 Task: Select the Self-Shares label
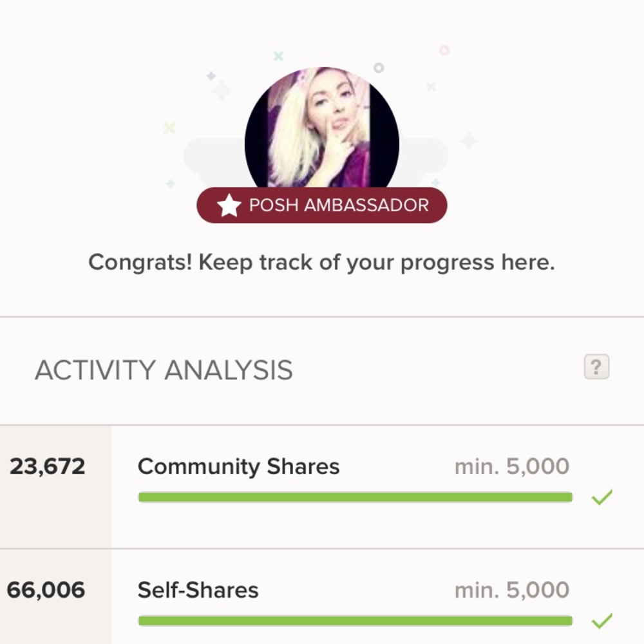pyautogui.click(x=198, y=590)
